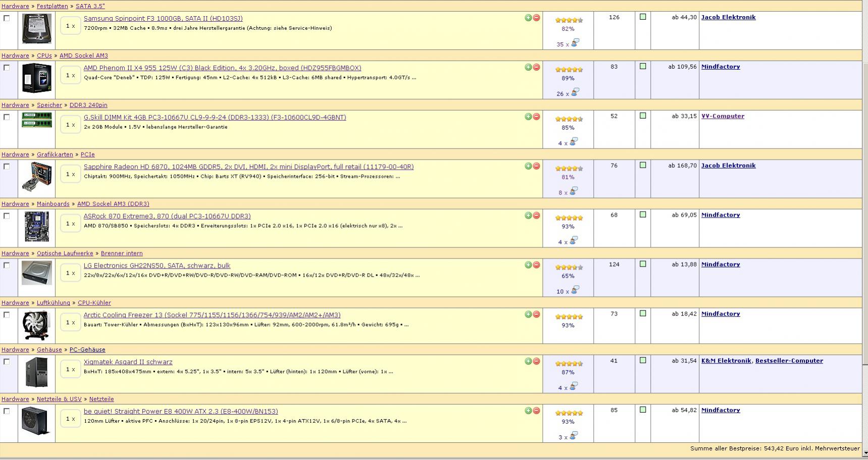Open Arctic Cooling Freezer 13 thumbnail image
868x460 pixels.
pyautogui.click(x=37, y=325)
